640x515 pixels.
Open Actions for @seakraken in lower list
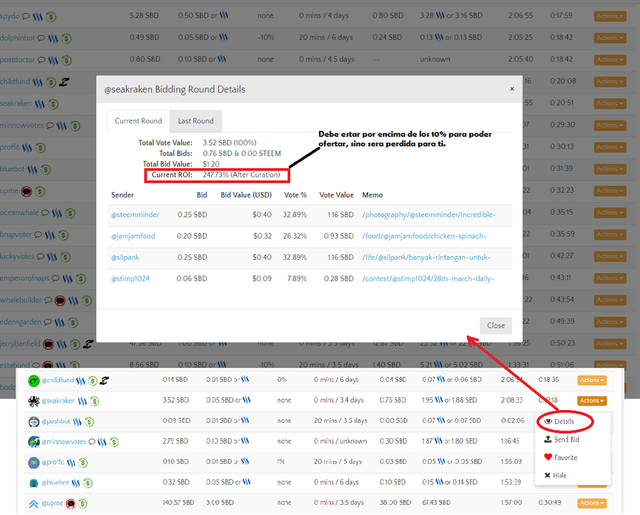coord(592,401)
